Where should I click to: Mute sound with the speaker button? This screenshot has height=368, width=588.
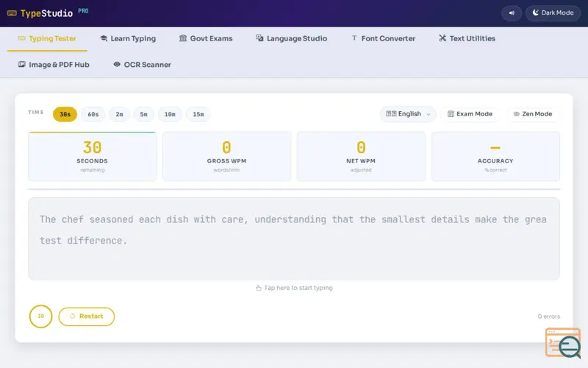(512, 13)
